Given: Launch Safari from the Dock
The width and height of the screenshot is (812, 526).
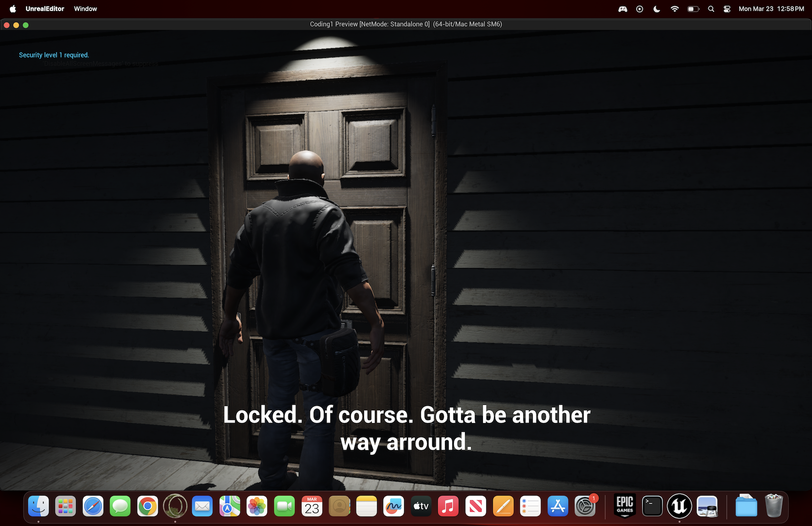Looking at the screenshot, I should pyautogui.click(x=93, y=507).
